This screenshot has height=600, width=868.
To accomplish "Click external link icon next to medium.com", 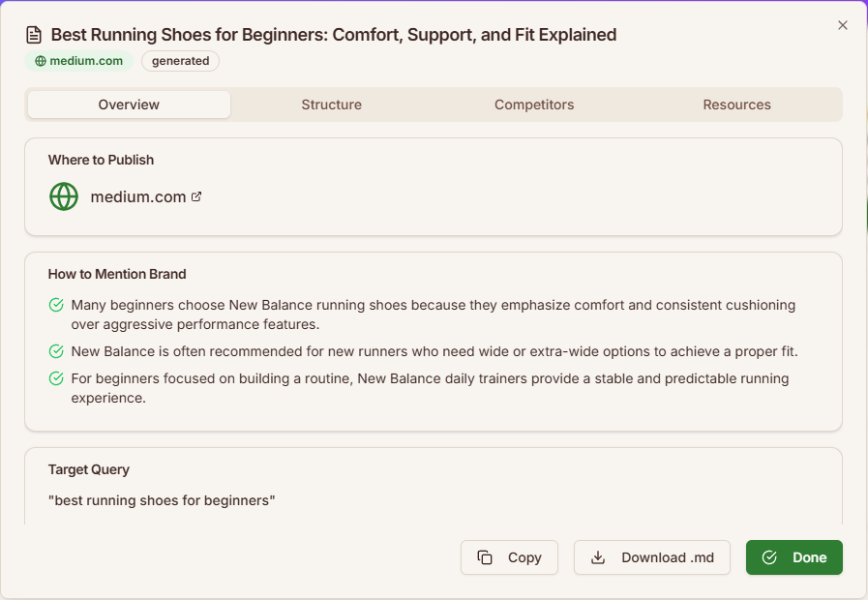I will point(196,196).
